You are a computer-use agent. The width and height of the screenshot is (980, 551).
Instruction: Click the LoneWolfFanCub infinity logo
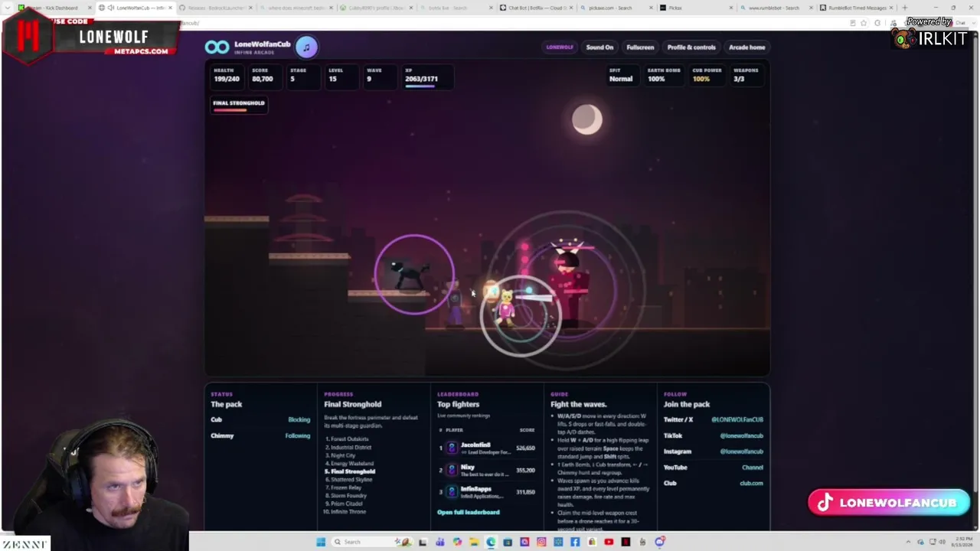point(217,47)
